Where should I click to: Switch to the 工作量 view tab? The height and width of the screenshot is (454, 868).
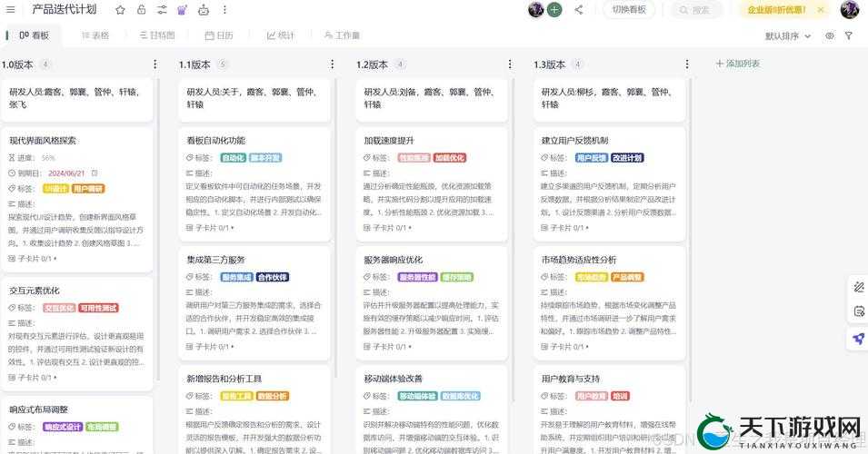click(x=342, y=35)
